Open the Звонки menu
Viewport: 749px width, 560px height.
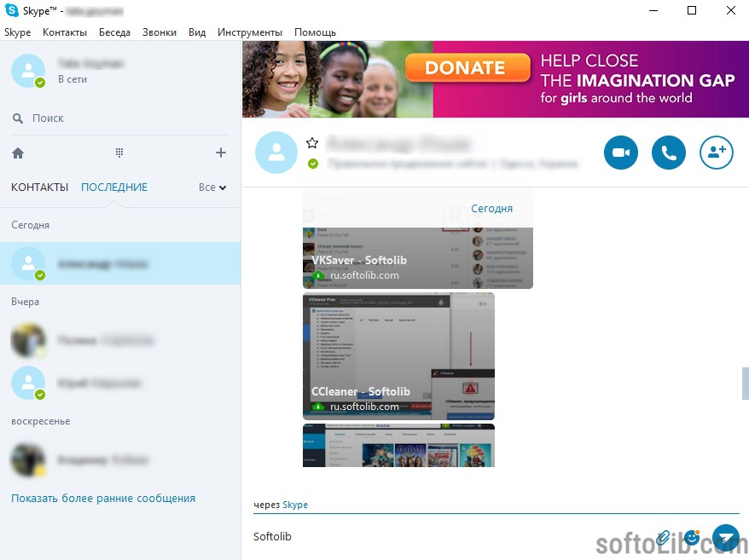(x=159, y=32)
